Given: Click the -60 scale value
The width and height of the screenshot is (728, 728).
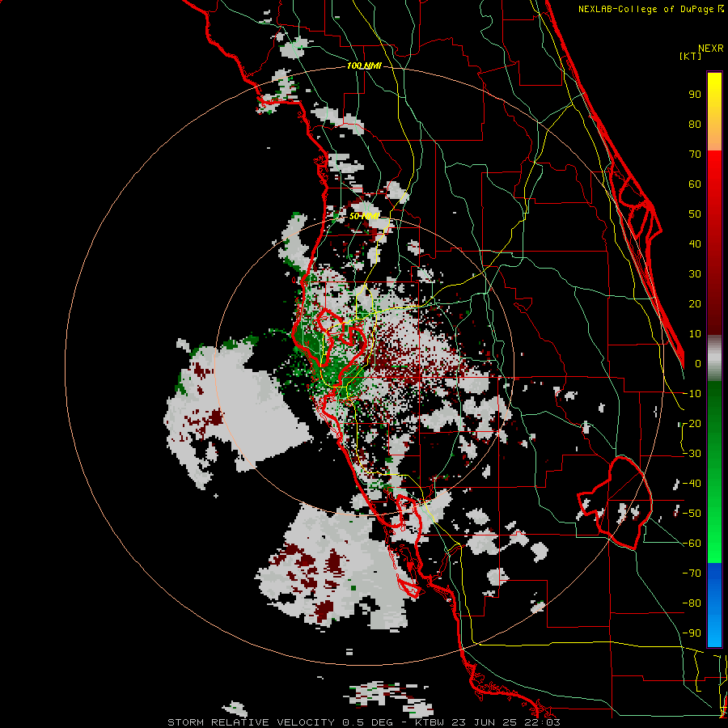Looking at the screenshot, I should tap(692, 544).
